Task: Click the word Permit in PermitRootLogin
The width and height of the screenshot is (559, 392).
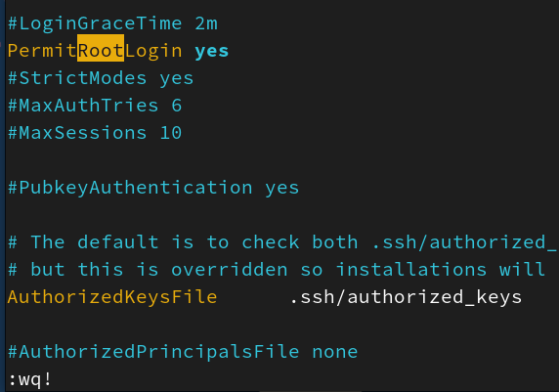Action: (x=42, y=50)
